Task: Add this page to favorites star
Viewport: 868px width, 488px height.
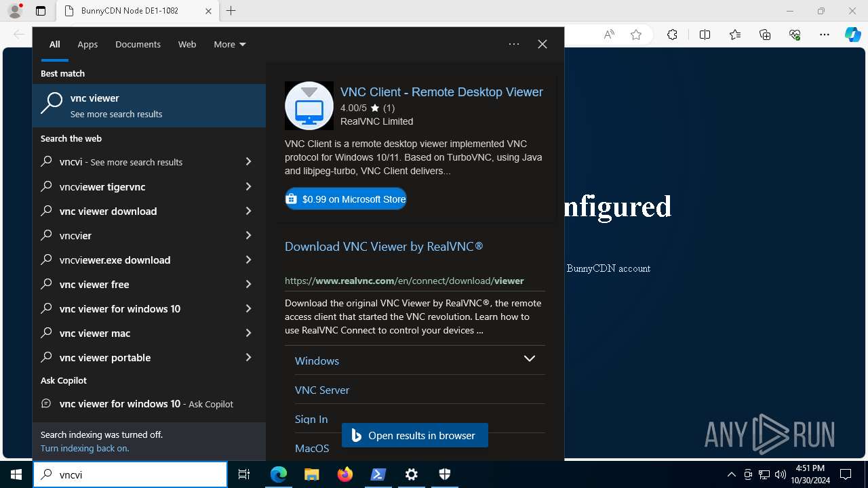Action: click(636, 35)
